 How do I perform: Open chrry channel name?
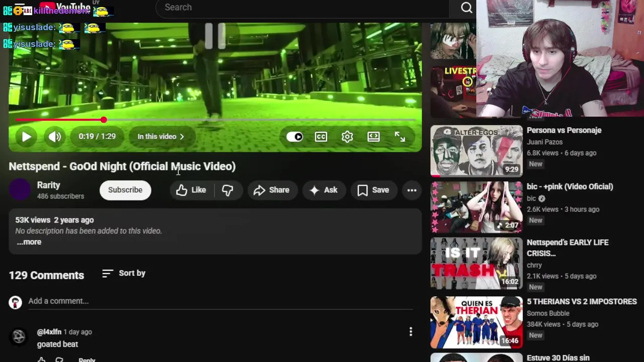534,265
